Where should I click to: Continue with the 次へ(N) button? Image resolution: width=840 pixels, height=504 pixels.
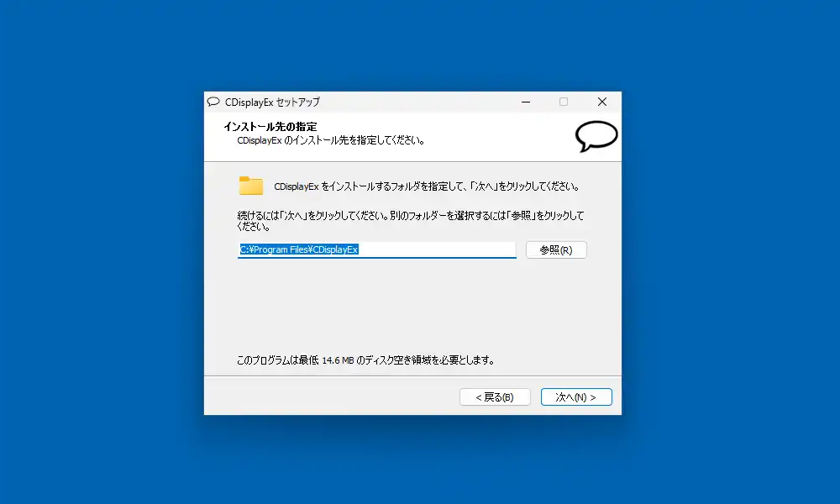[576, 396]
